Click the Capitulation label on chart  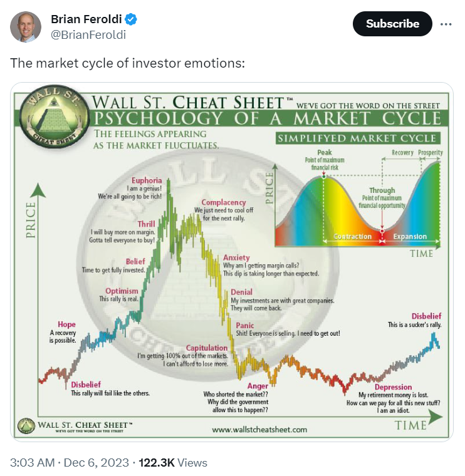pyautogui.click(x=207, y=348)
